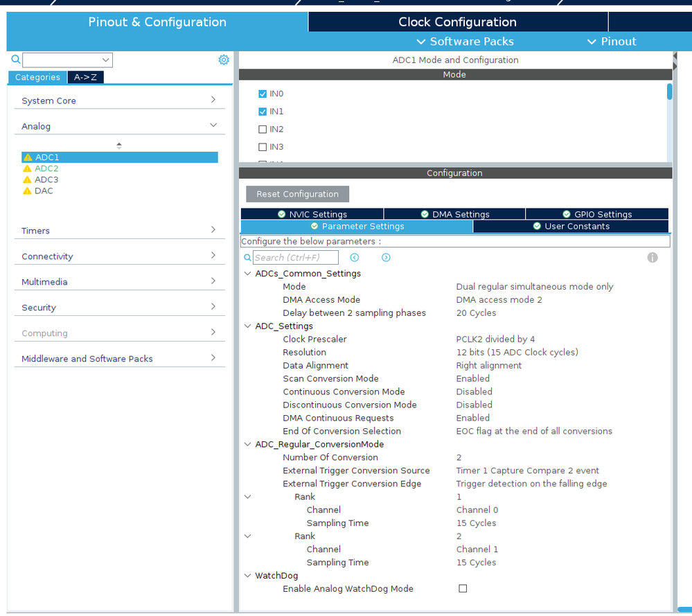This screenshot has height=616, width=692.
Task: Click the warning icon beside DAC
Action: point(28,191)
